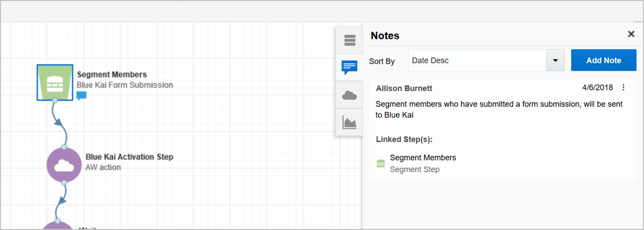The width and height of the screenshot is (644, 230).
Task: Open the cloud tab in the side panel
Action: (x=350, y=95)
